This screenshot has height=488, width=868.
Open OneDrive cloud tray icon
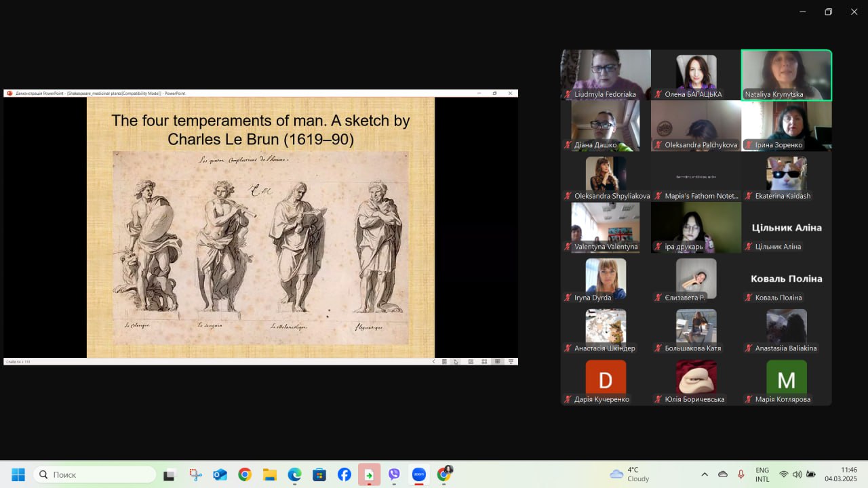pos(723,474)
